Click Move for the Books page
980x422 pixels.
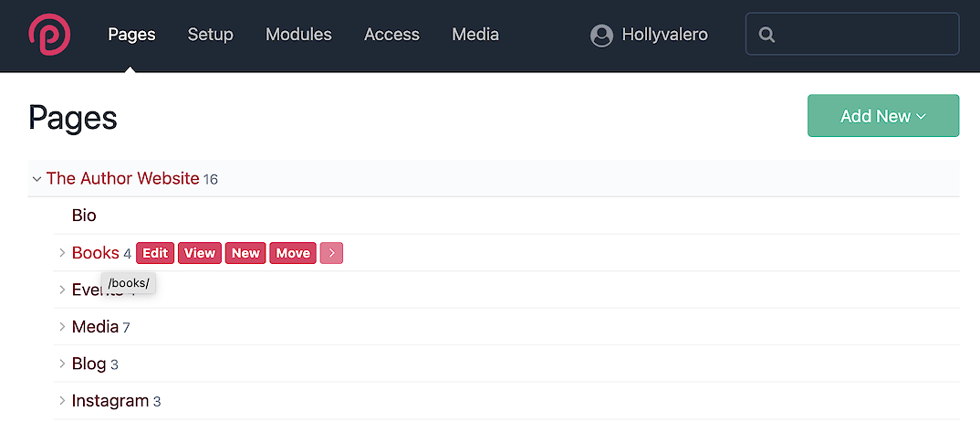point(293,253)
